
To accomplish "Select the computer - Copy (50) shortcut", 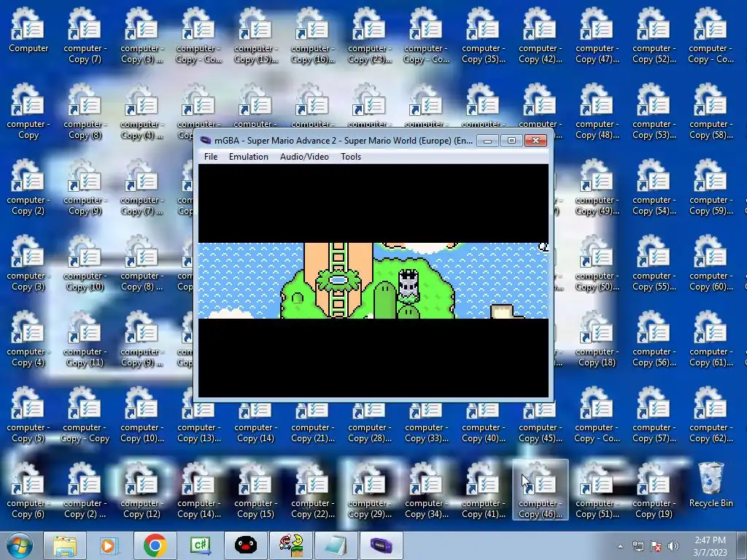I will tap(597, 262).
